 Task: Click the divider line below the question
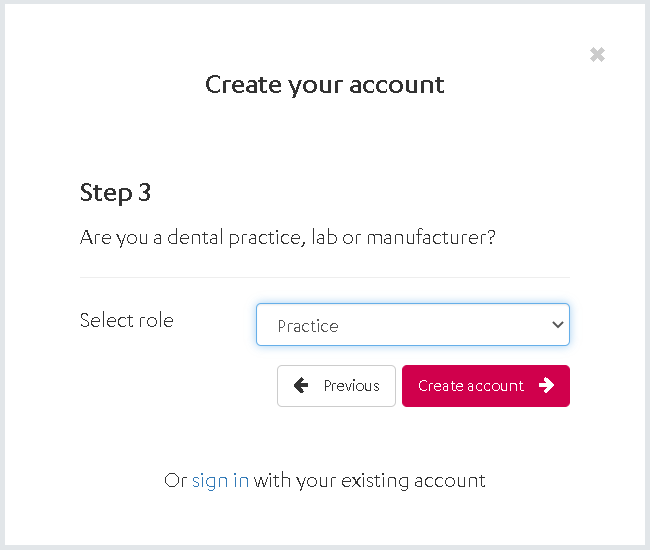coord(325,277)
